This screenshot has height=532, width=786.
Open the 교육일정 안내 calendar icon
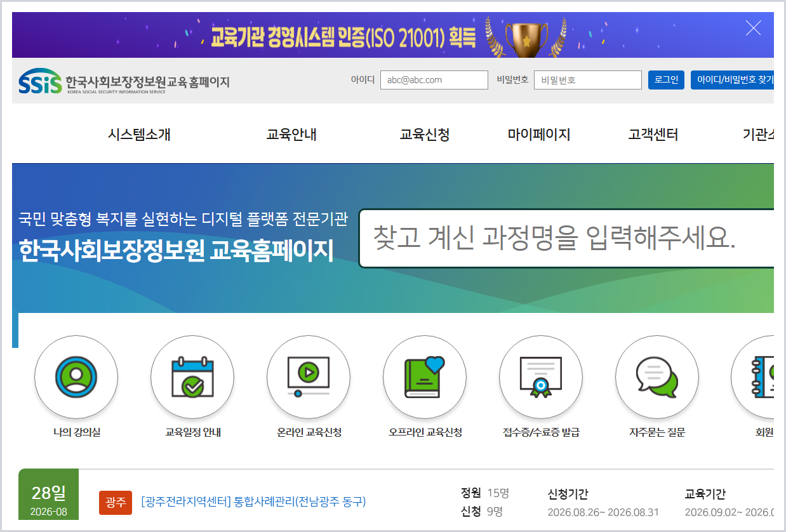tap(192, 377)
